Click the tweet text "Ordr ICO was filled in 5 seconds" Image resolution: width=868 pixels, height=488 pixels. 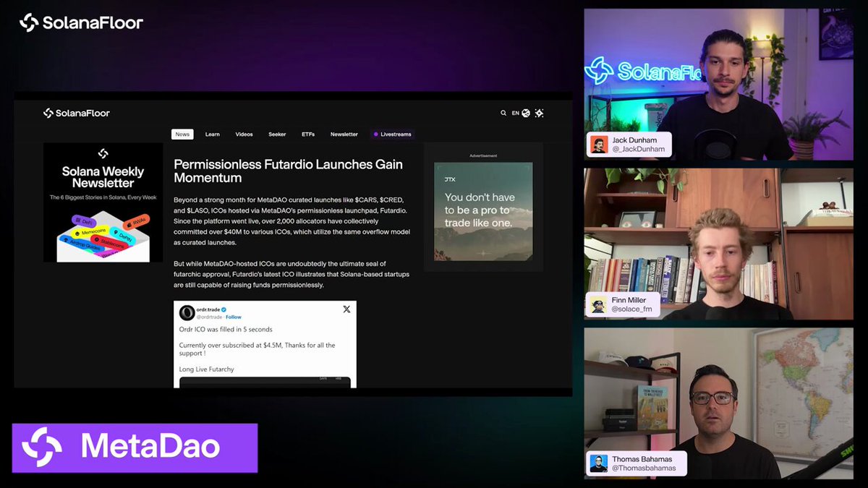(x=226, y=330)
